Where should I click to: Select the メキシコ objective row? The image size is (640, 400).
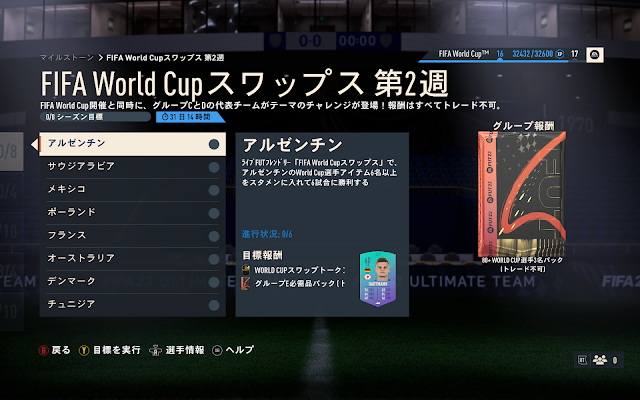pos(132,190)
